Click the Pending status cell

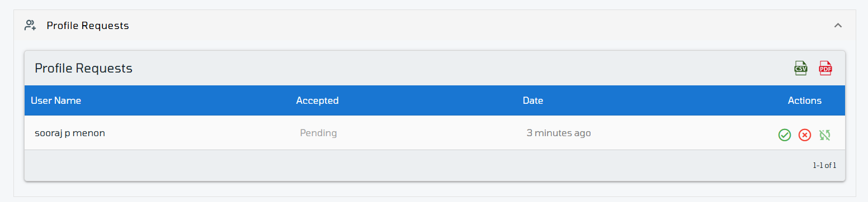click(x=319, y=133)
